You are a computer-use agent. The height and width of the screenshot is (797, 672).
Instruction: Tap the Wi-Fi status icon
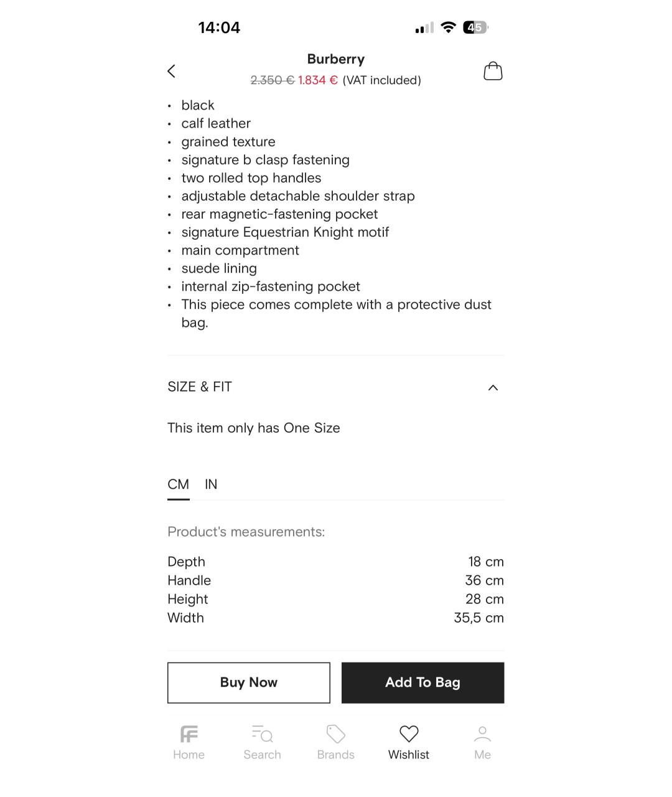pyautogui.click(x=448, y=27)
